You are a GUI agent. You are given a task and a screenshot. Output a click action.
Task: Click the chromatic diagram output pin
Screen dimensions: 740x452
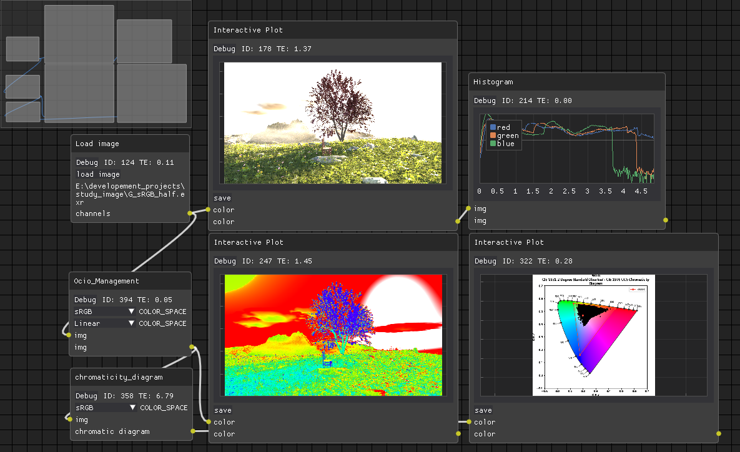tap(193, 431)
